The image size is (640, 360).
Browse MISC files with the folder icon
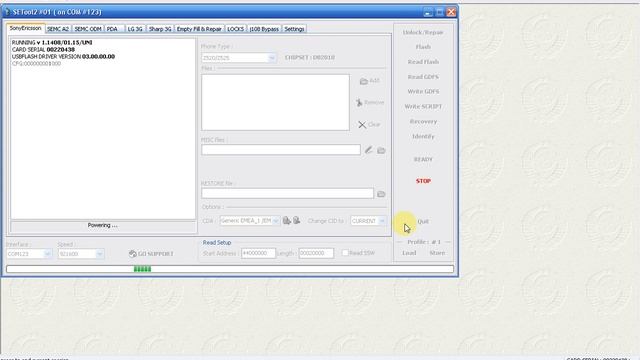(x=381, y=150)
